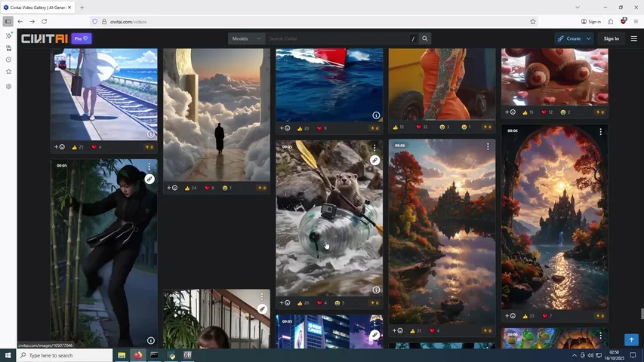Open the Models search category dropdown

point(246,38)
